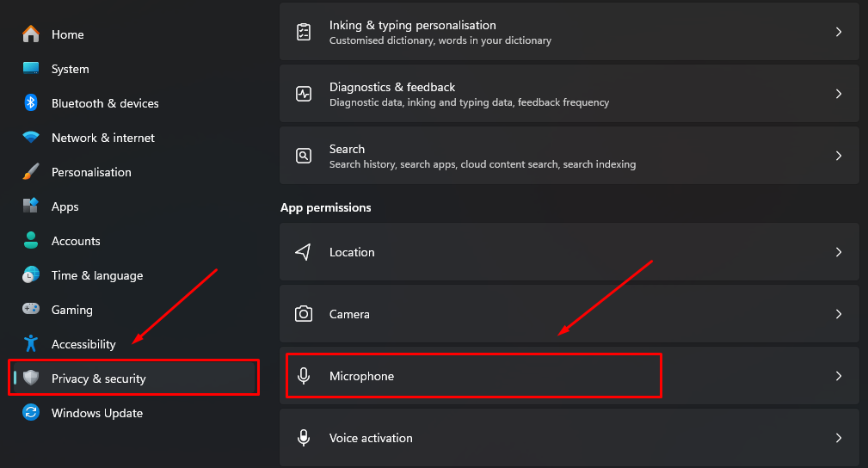
Task: Open Microphone label
Action: [361, 376]
